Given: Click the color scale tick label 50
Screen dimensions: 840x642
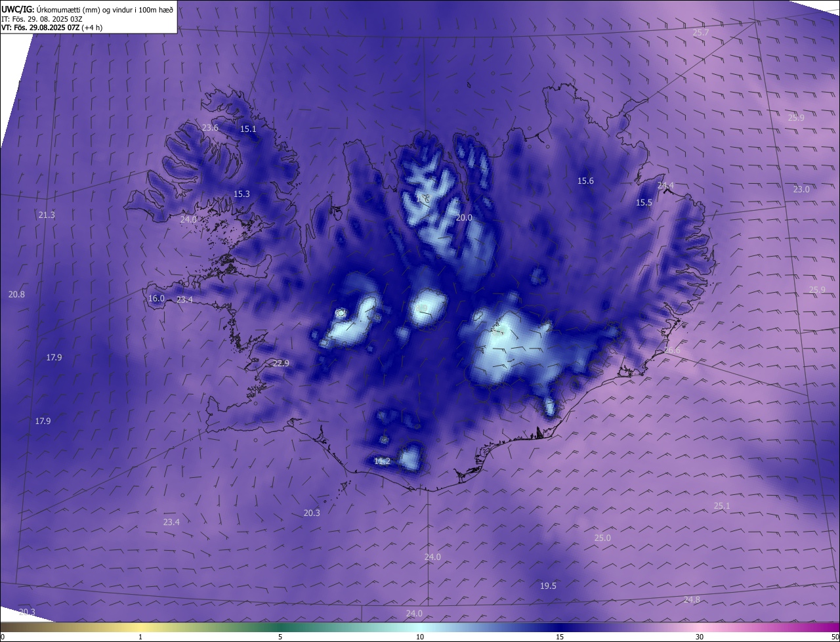Looking at the screenshot, I should 835,637.
